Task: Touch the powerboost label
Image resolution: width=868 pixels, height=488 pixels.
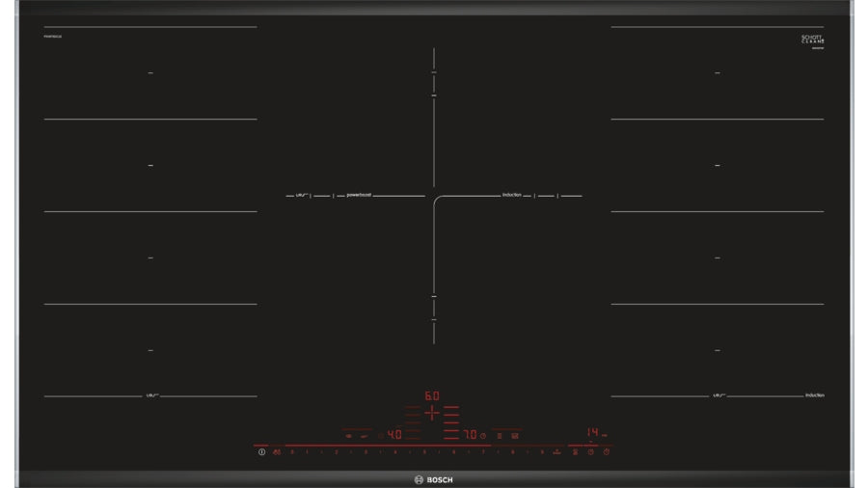Action: pyautogui.click(x=359, y=195)
